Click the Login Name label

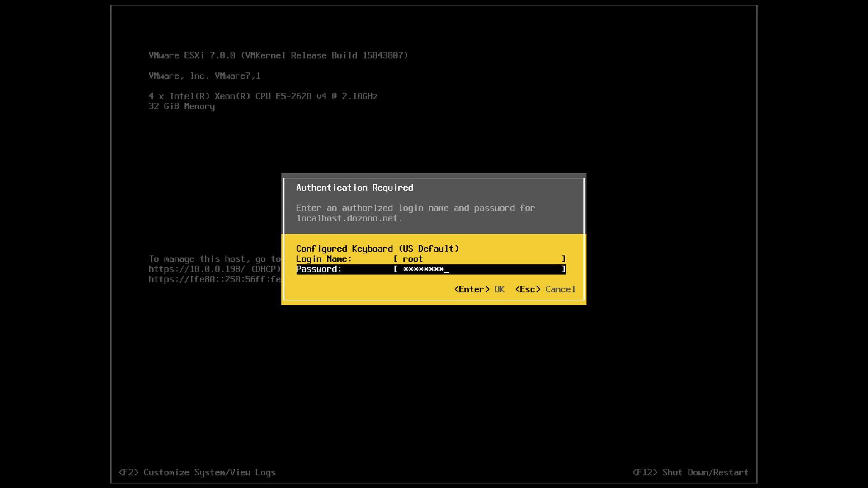(x=324, y=259)
